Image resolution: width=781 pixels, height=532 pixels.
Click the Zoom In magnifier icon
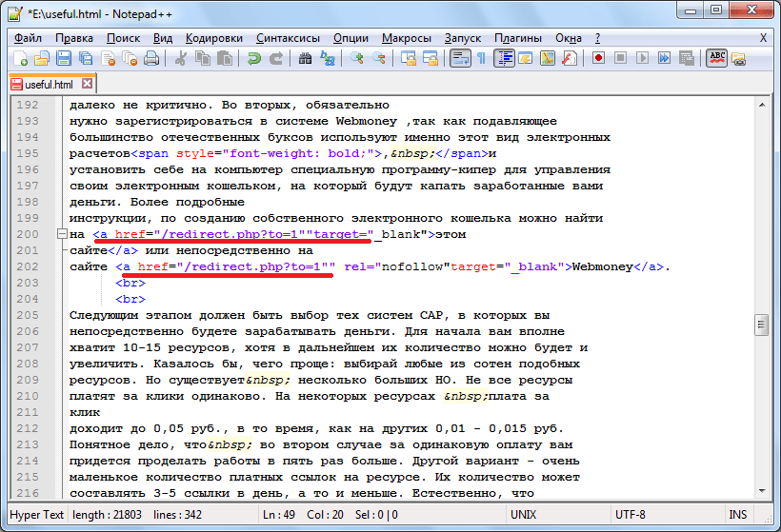358,59
